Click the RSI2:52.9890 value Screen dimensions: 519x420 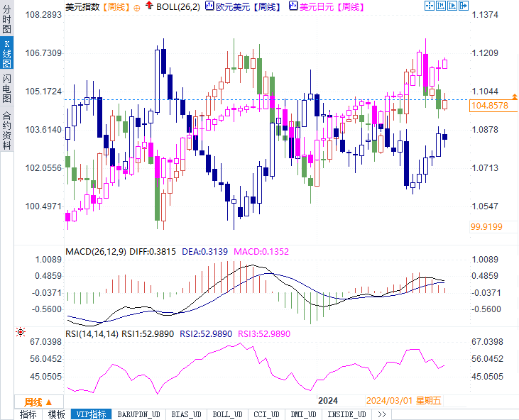206,334
